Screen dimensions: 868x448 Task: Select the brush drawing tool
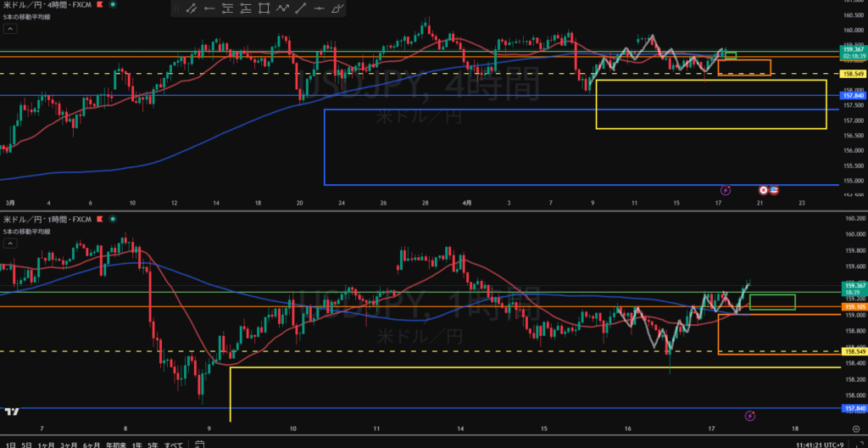tap(337, 9)
